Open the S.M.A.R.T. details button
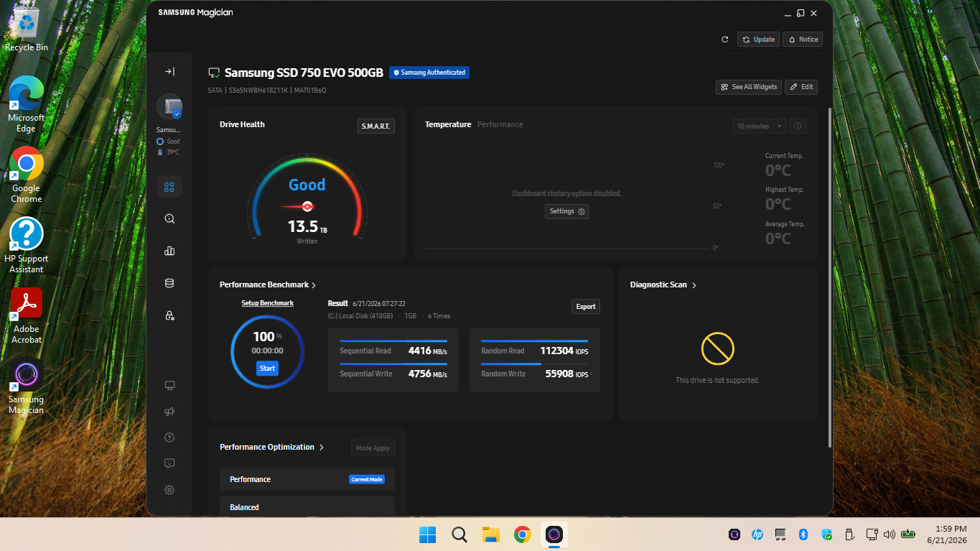980x551 pixels. (x=376, y=126)
